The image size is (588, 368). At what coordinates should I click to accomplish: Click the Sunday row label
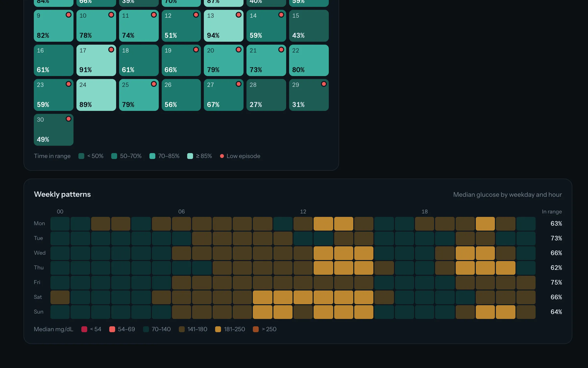coord(39,312)
